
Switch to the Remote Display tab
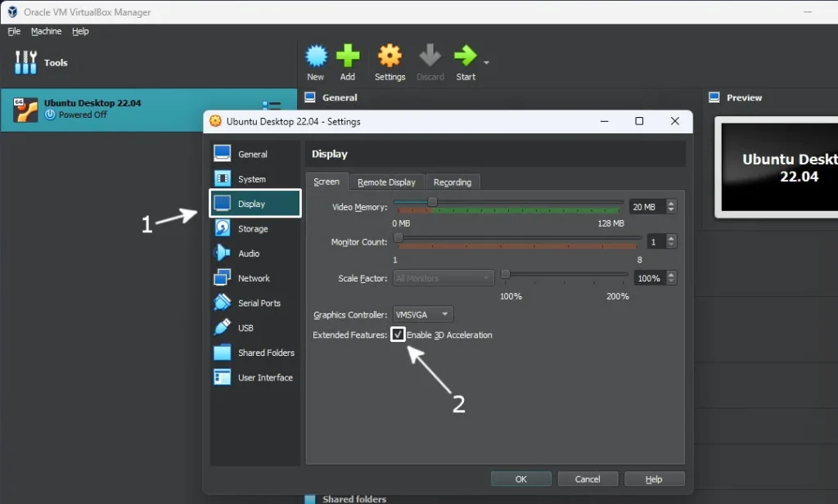[x=386, y=182]
